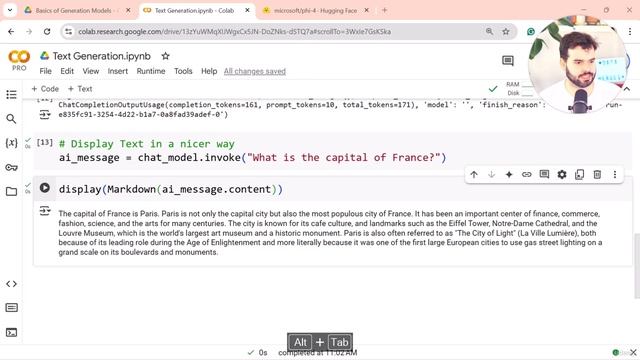This screenshot has height=360, width=640.
Task: Go back in browser history
Action: pyautogui.click(x=11, y=31)
